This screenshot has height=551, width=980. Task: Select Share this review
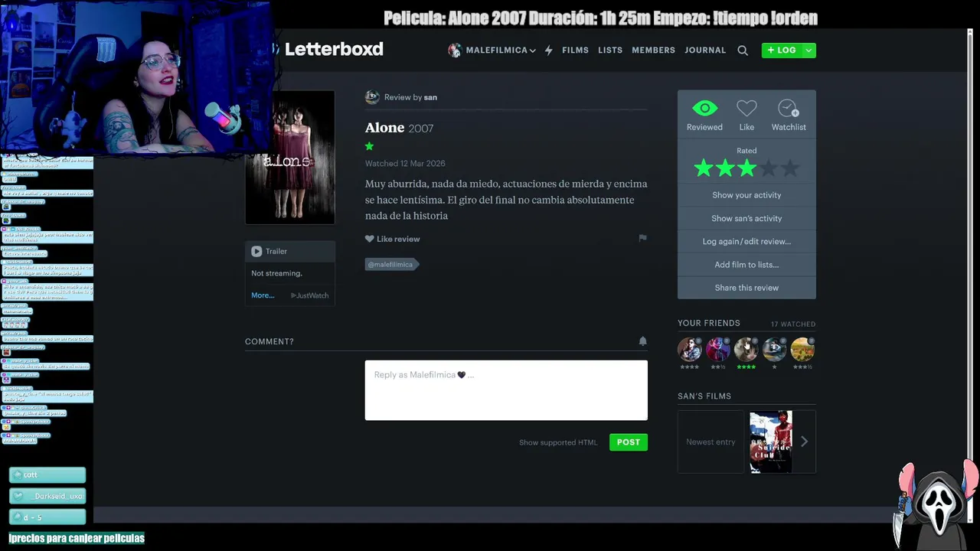click(746, 288)
